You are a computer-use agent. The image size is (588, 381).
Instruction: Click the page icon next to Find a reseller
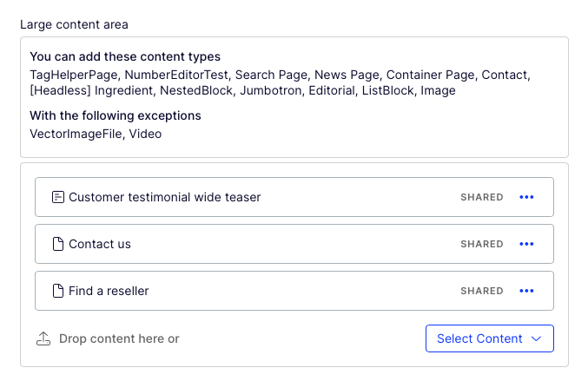click(58, 291)
